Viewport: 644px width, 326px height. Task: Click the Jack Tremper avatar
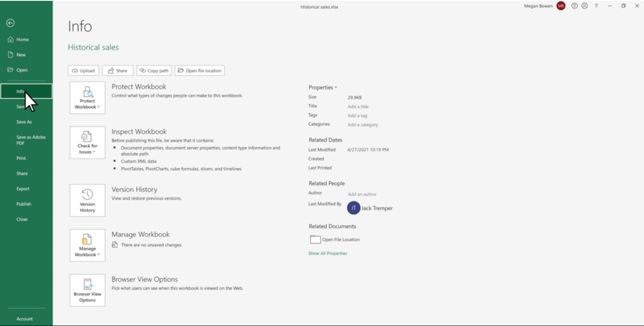point(353,208)
